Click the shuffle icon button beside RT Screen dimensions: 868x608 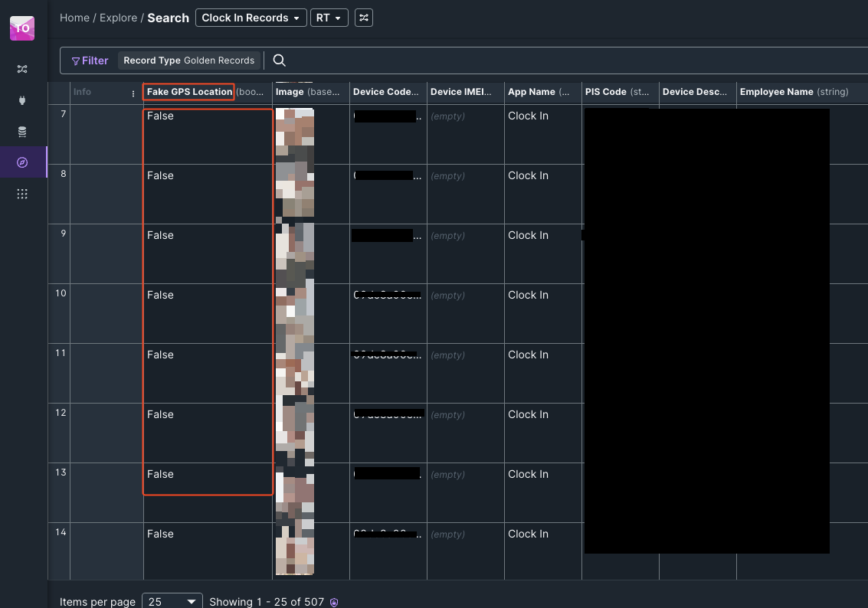pyautogui.click(x=364, y=18)
